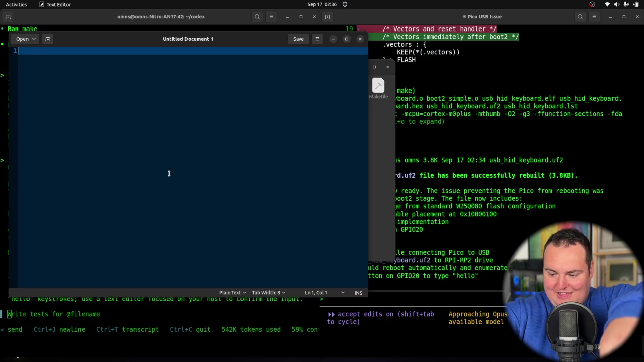Open the Text Editor hamburger menu
The width and height of the screenshot is (644, 362).
[317, 39]
